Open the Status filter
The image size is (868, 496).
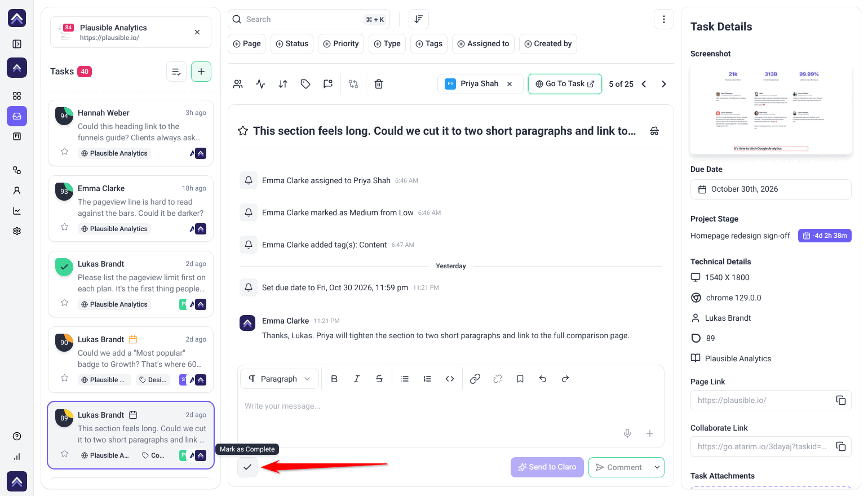click(x=292, y=44)
